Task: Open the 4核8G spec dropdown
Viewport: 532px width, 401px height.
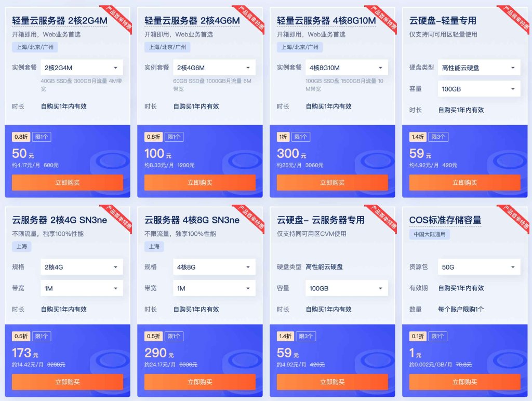Action: [x=214, y=267]
